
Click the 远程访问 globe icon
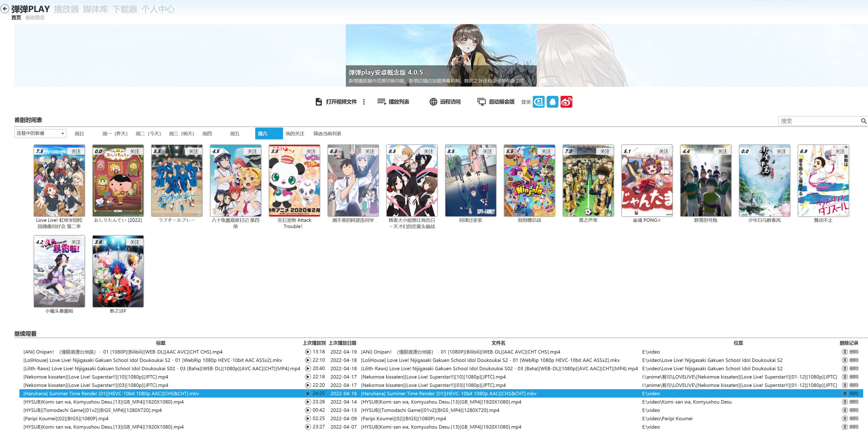433,101
